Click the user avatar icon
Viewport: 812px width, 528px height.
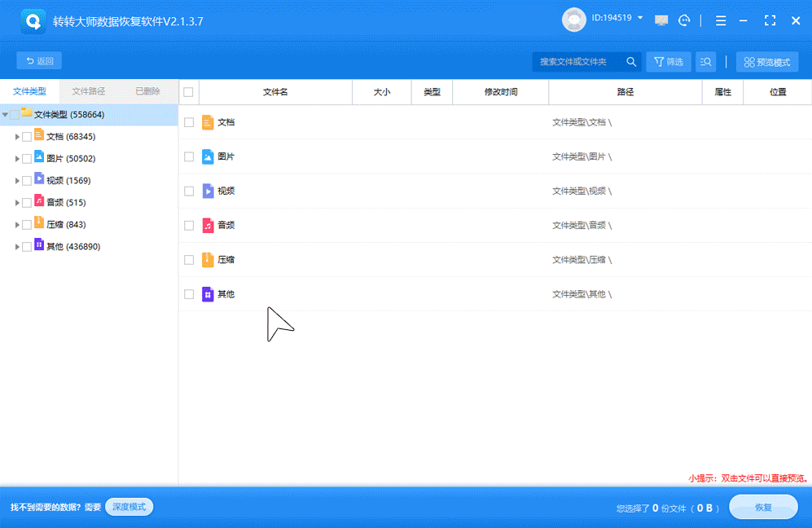pyautogui.click(x=574, y=20)
